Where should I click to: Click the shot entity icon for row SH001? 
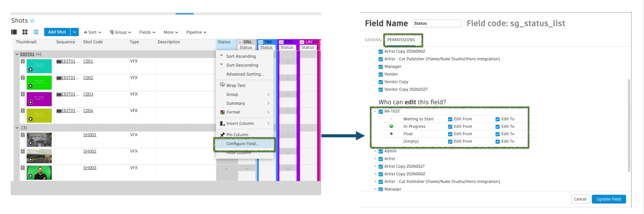click(23, 135)
